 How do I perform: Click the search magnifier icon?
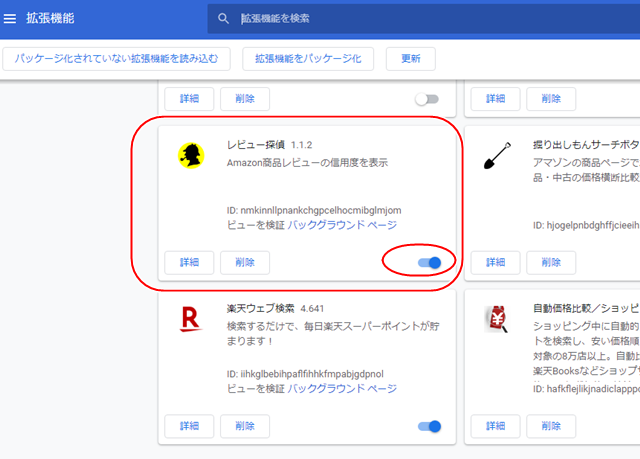click(x=223, y=18)
